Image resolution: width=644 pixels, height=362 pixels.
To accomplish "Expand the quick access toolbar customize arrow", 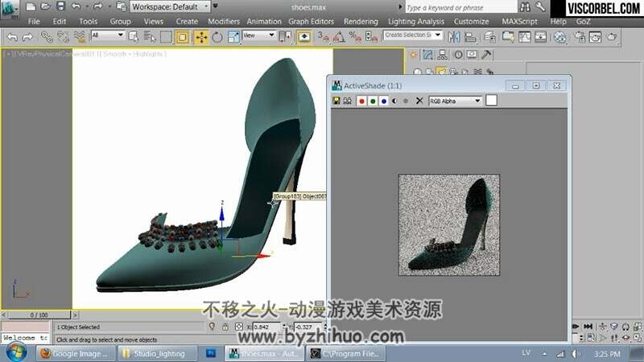I will click(215, 6).
